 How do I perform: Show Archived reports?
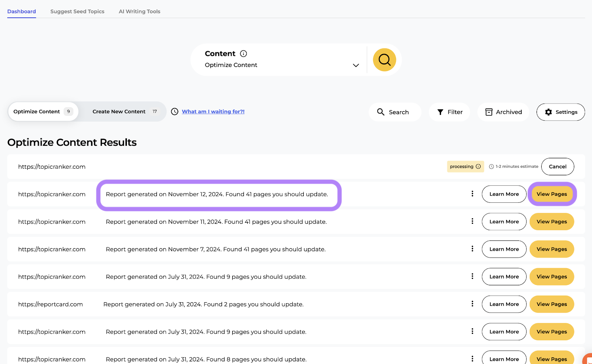tap(503, 112)
